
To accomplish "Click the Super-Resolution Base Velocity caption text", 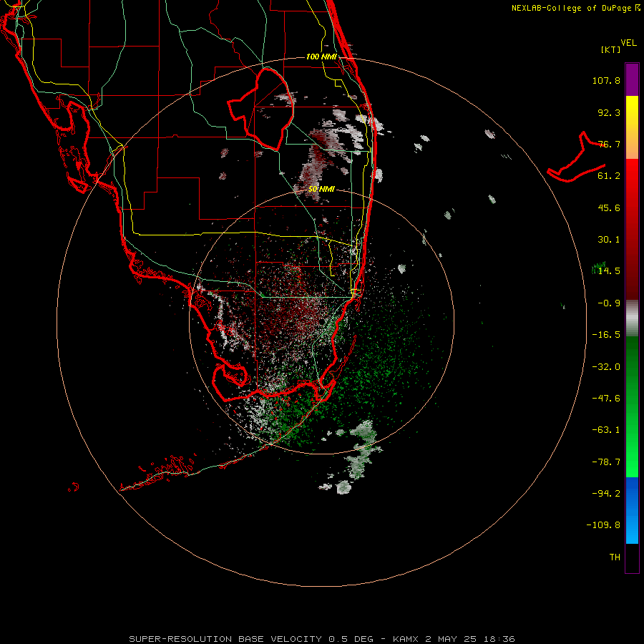I will click(322, 639).
